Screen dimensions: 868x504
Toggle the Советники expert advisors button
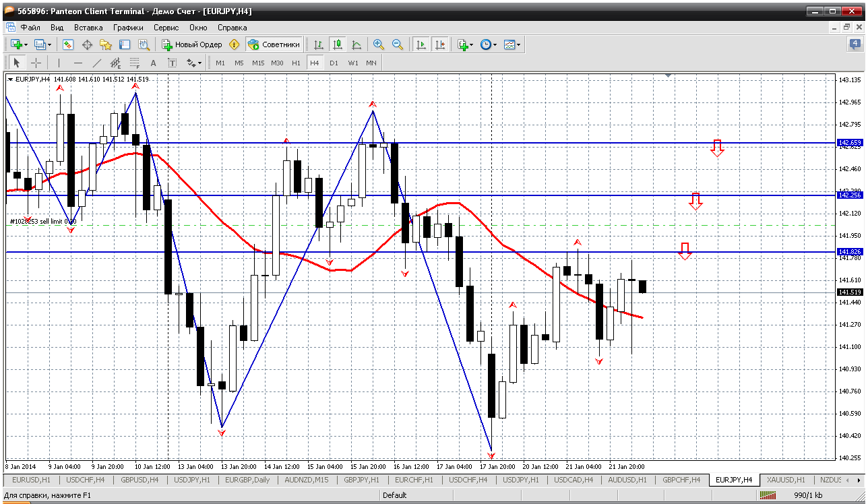click(x=274, y=44)
